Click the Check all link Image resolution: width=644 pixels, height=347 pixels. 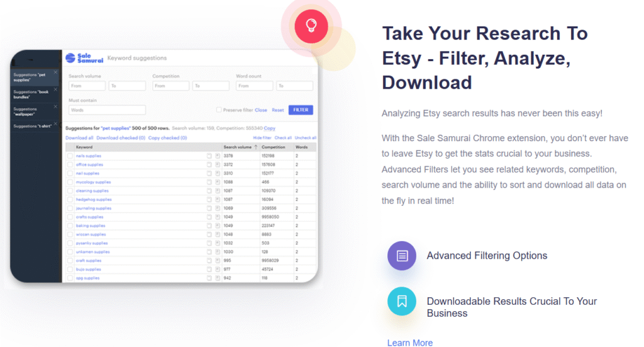pyautogui.click(x=283, y=138)
